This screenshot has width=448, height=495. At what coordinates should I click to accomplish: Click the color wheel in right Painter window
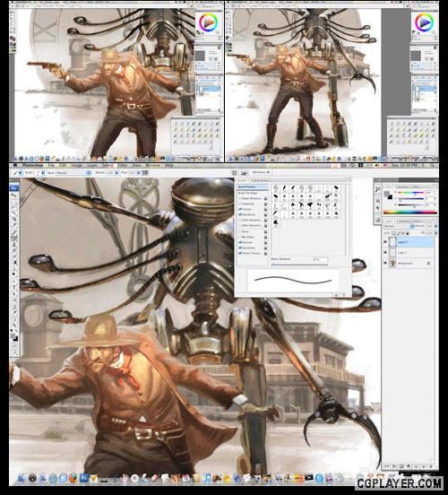coord(425,22)
